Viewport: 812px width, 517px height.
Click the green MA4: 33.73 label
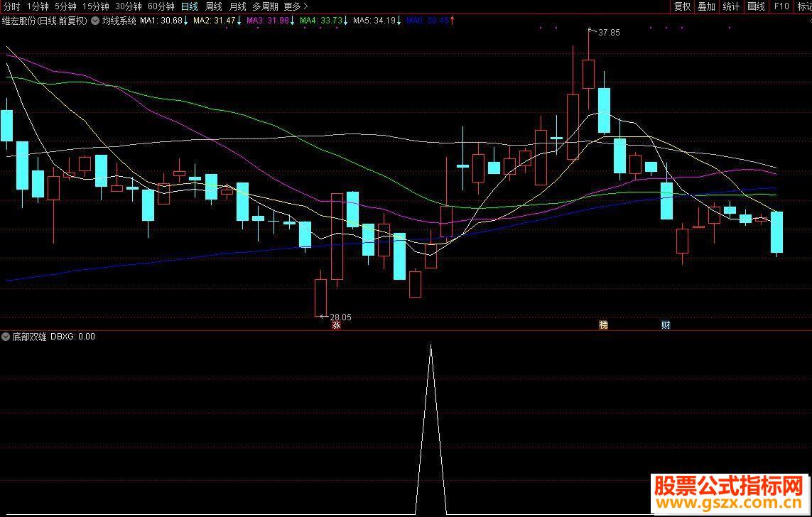coord(320,21)
